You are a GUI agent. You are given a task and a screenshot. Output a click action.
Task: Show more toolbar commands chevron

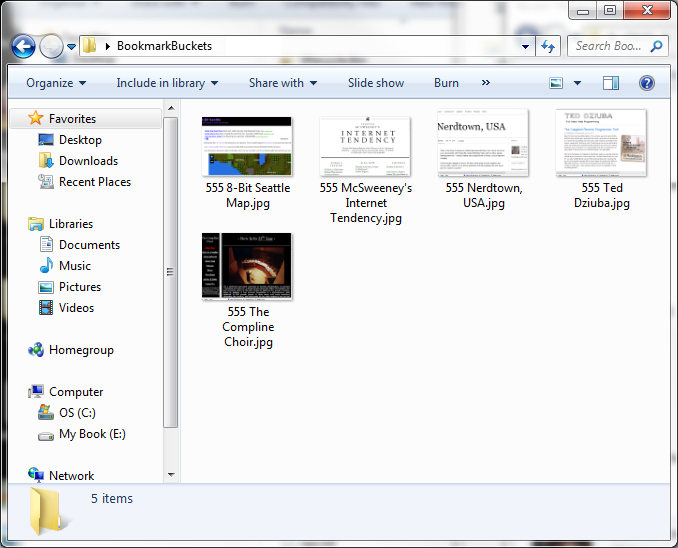(x=486, y=83)
